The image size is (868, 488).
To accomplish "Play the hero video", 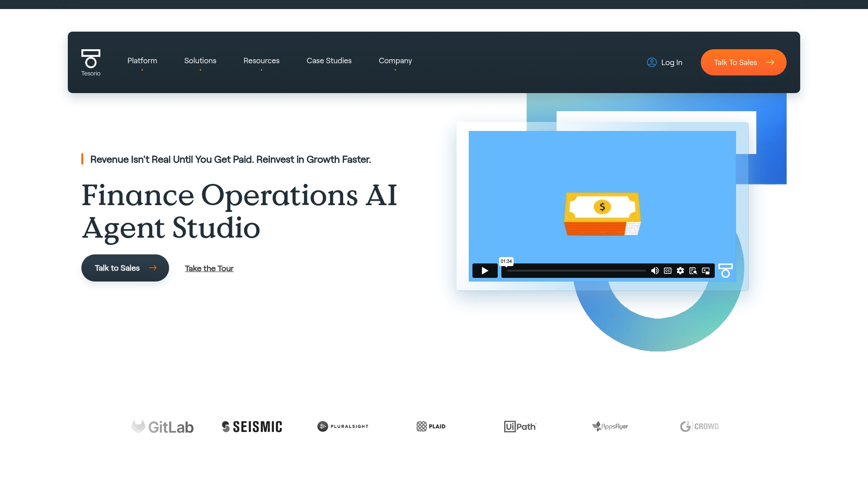I will [x=485, y=271].
